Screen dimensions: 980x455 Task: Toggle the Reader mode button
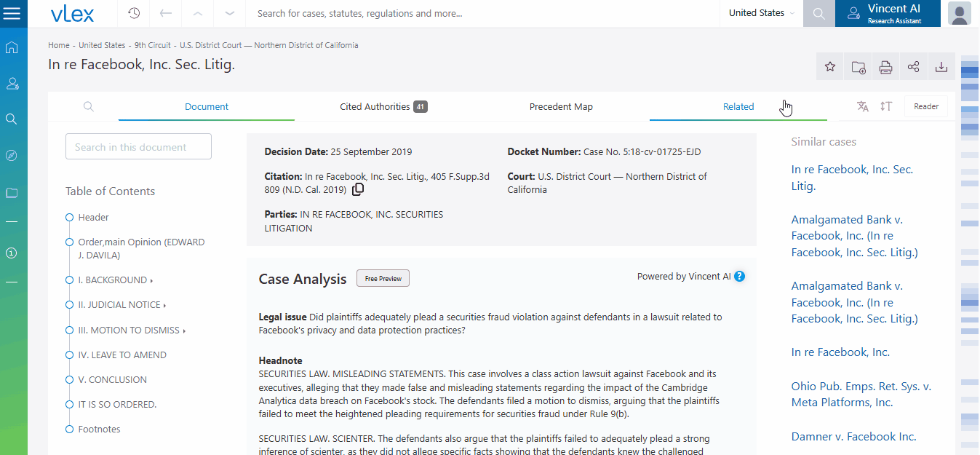(926, 106)
